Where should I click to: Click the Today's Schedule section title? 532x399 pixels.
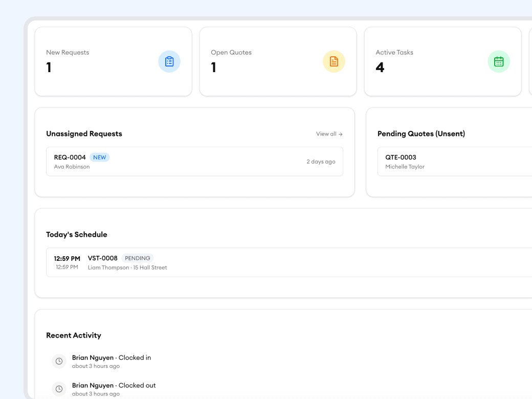[76, 234]
